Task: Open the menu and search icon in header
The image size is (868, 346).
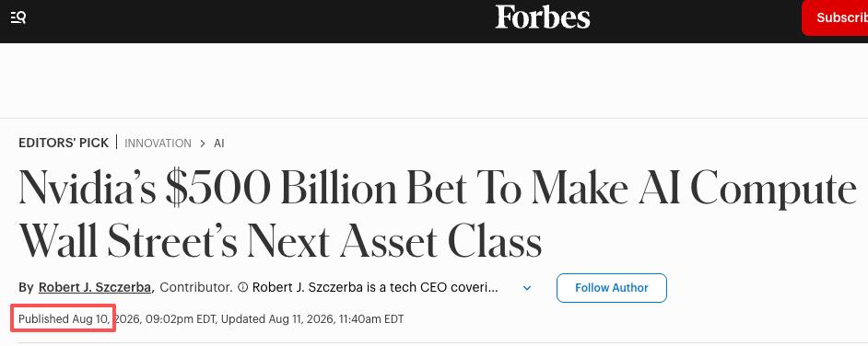Action: tap(18, 17)
